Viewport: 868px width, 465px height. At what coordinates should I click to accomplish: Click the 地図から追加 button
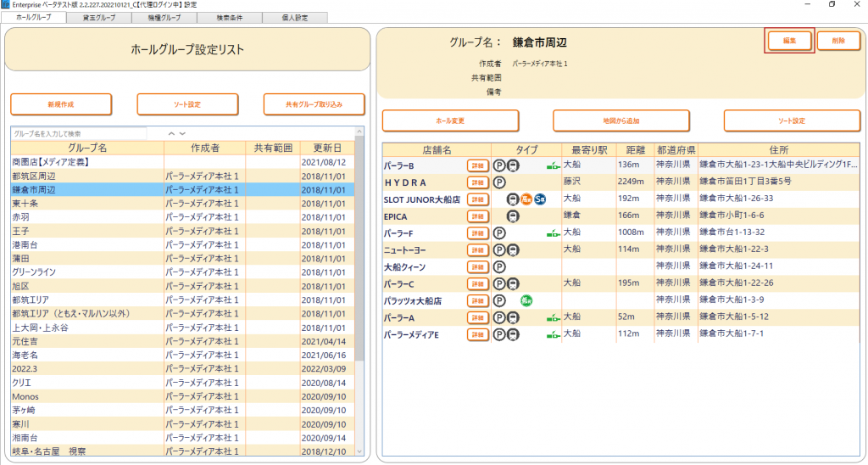621,120
